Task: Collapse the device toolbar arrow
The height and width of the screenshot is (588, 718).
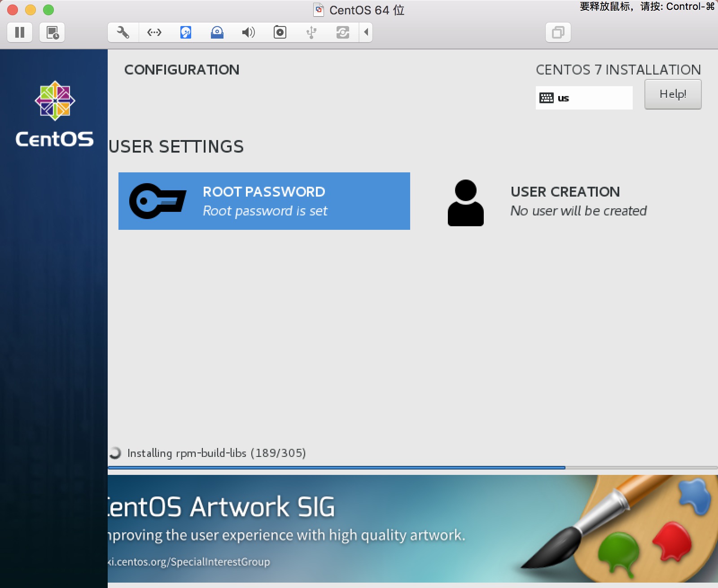Action: [366, 32]
